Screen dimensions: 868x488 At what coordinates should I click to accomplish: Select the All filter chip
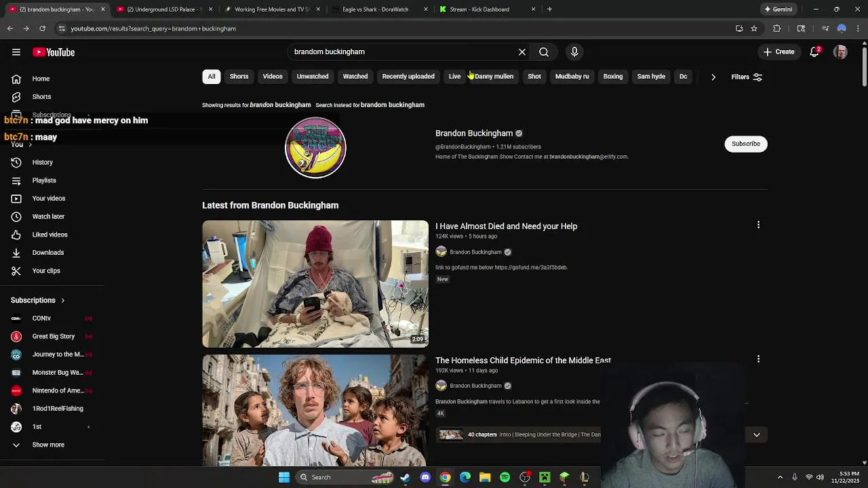(212, 77)
